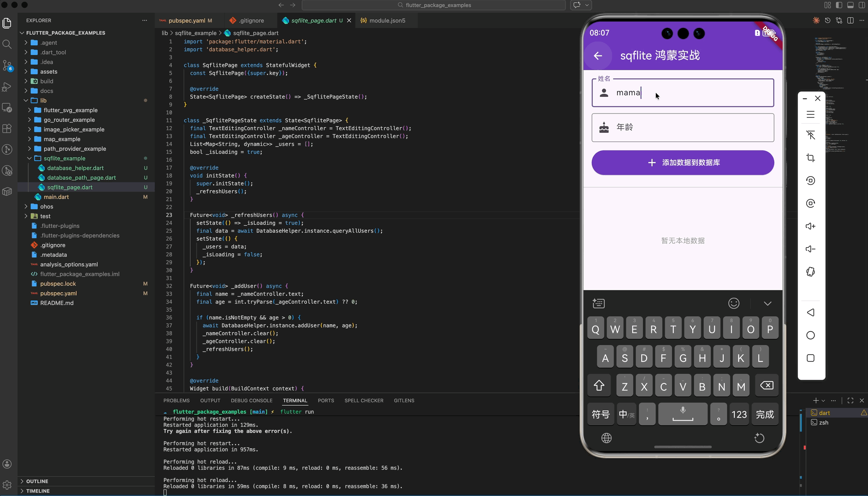Open DEBUG CONSOLE panel tab
The width and height of the screenshot is (868, 496).
[251, 400]
